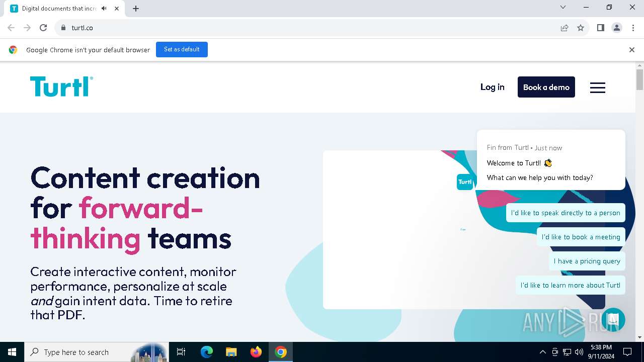
Task: Click scrollbar down arrow
Action: (x=639, y=337)
